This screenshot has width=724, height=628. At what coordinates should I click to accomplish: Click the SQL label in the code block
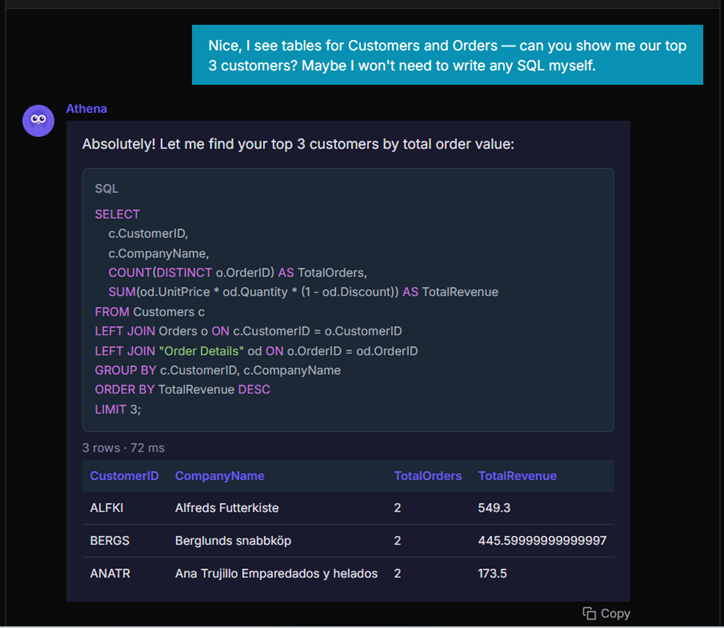coord(106,188)
